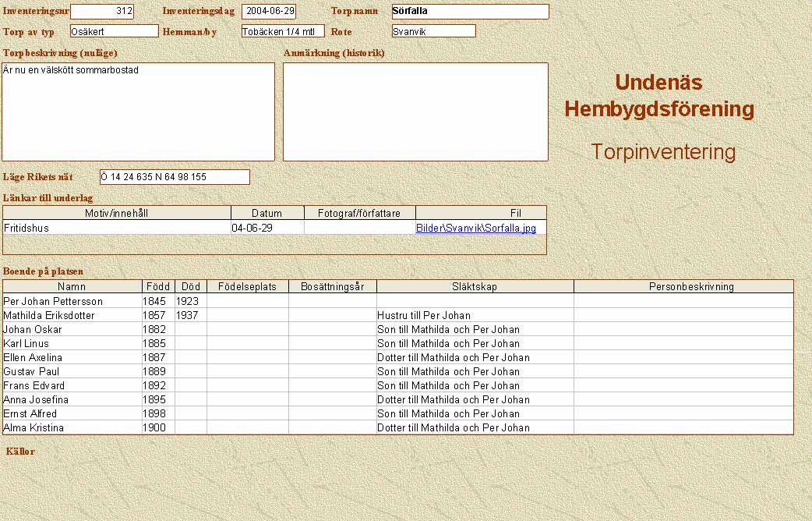Click the Torpnamn field containing Sörfalla

[470, 12]
